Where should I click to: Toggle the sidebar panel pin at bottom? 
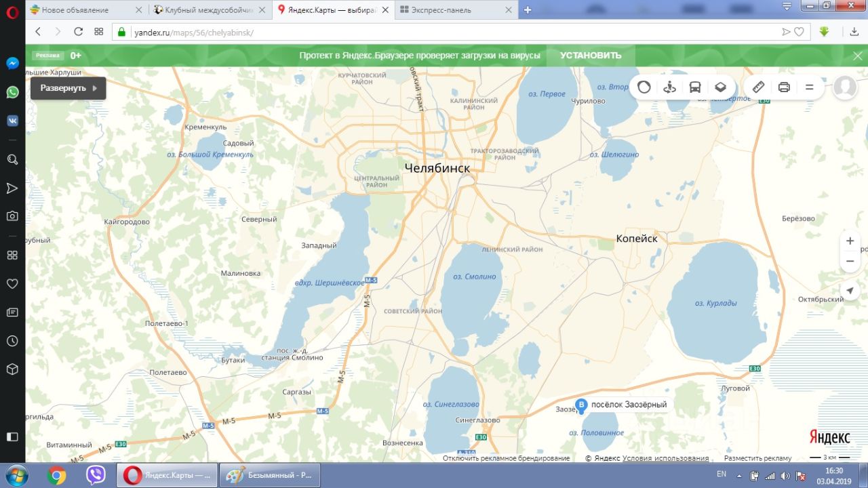pyautogui.click(x=12, y=436)
